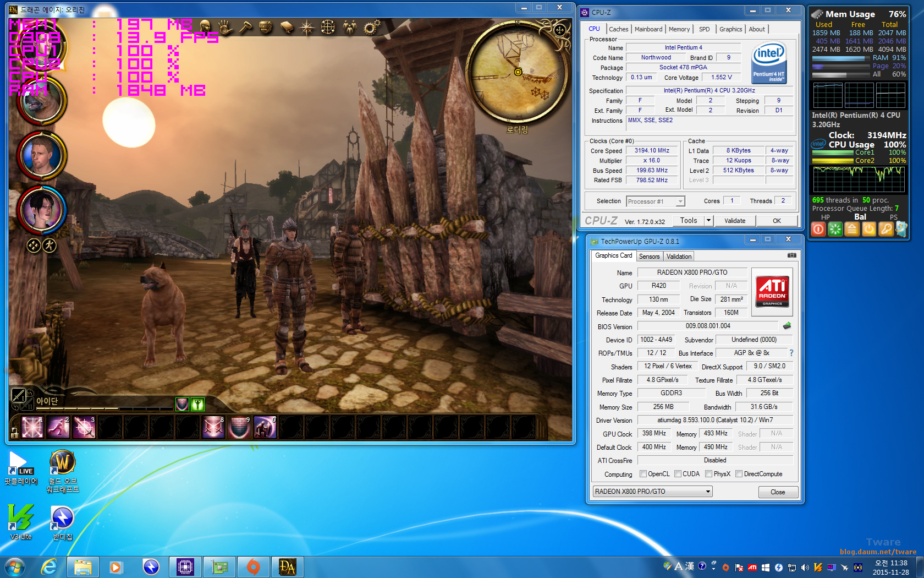Switch to CPU-Z SPD tab

704,29
